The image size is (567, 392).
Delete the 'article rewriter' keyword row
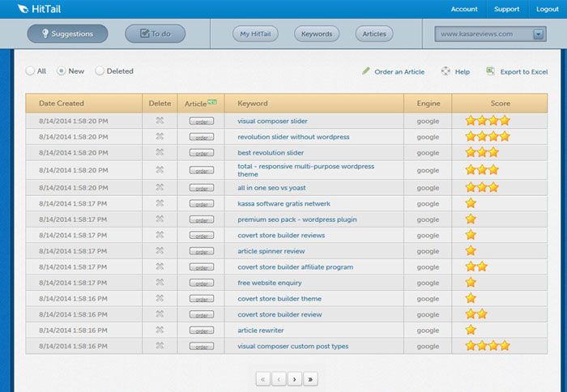tap(160, 330)
